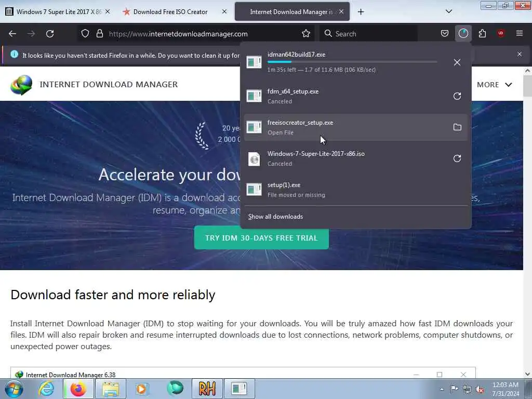Close the Windows 7 Super Lite tab

pyautogui.click(x=108, y=11)
